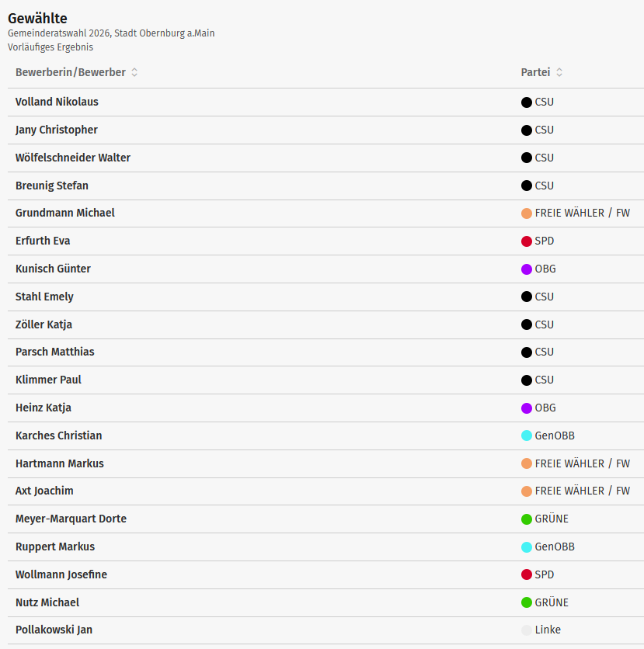Click candidate name Heinz Katja
Viewport: 644px width, 649px height.
point(44,408)
